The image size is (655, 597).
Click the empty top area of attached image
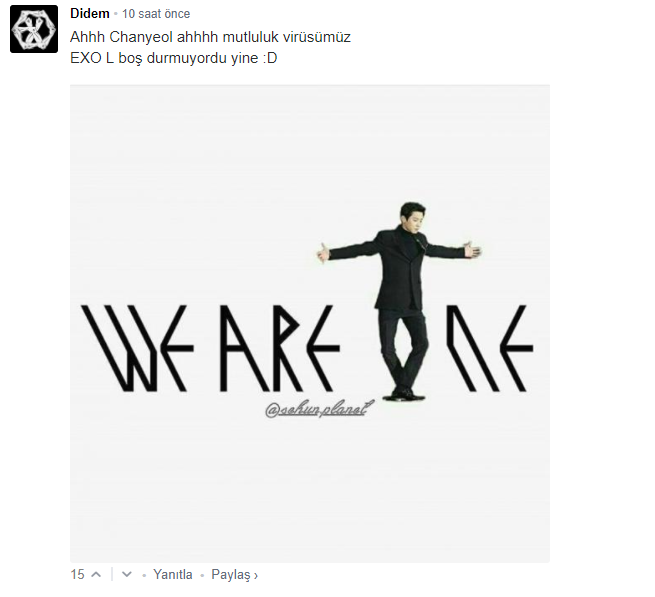310,142
